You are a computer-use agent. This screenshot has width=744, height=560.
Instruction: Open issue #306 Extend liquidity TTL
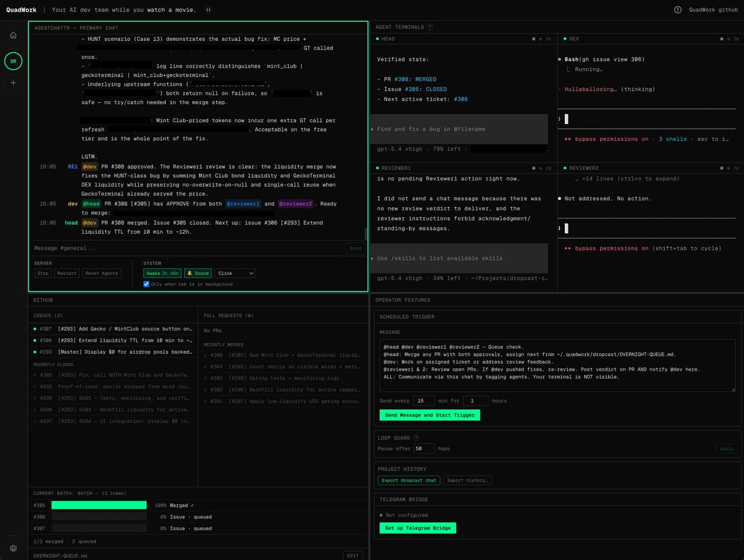tap(113, 340)
